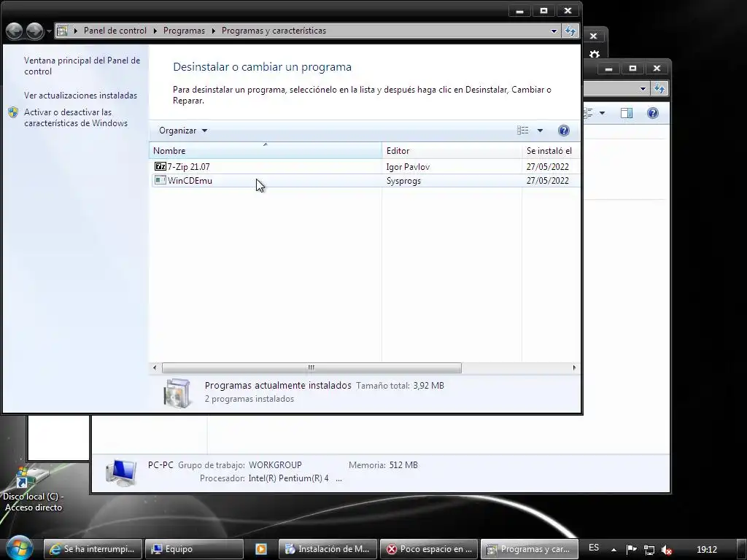Sort by the Nombre column header

266,150
